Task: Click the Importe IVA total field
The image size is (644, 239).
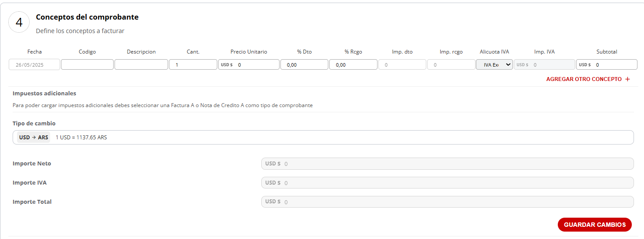Action: coord(447,183)
